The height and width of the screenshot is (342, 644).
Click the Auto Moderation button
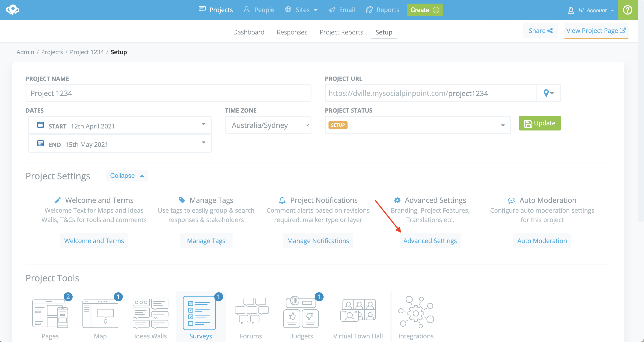[x=542, y=241]
